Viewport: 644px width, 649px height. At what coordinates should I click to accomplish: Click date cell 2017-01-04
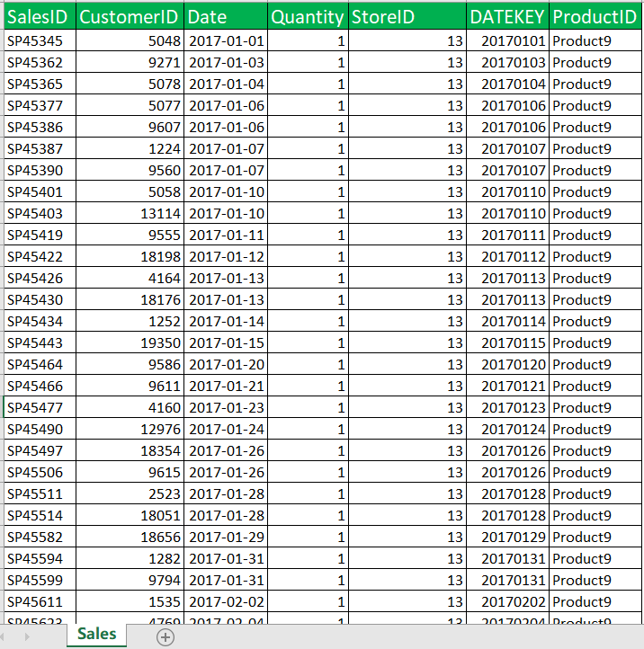(226, 84)
